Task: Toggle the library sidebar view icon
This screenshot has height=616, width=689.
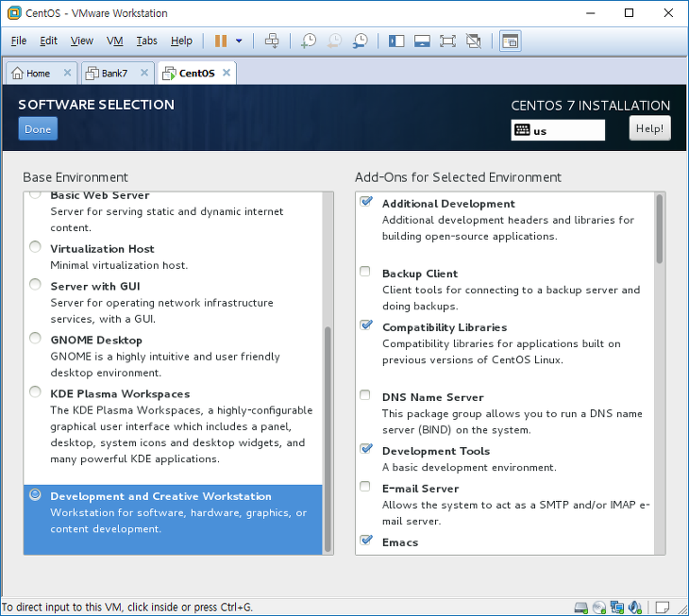Action: tap(395, 41)
